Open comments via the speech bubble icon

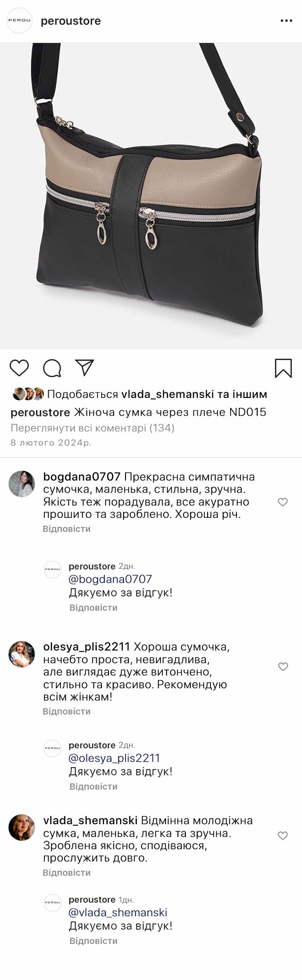[52, 368]
